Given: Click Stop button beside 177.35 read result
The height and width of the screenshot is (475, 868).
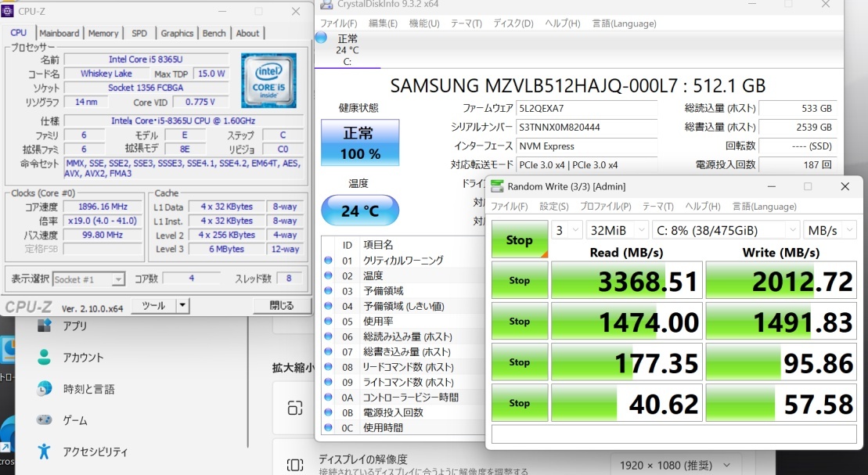Looking at the screenshot, I should click(519, 362).
